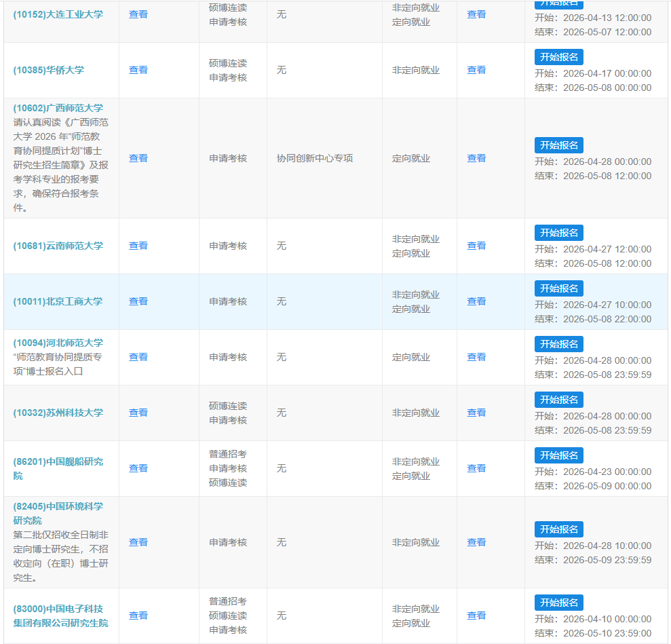Click 开始报名 for 中国电子科技集团研究生院
The image size is (671, 644).
tap(559, 603)
